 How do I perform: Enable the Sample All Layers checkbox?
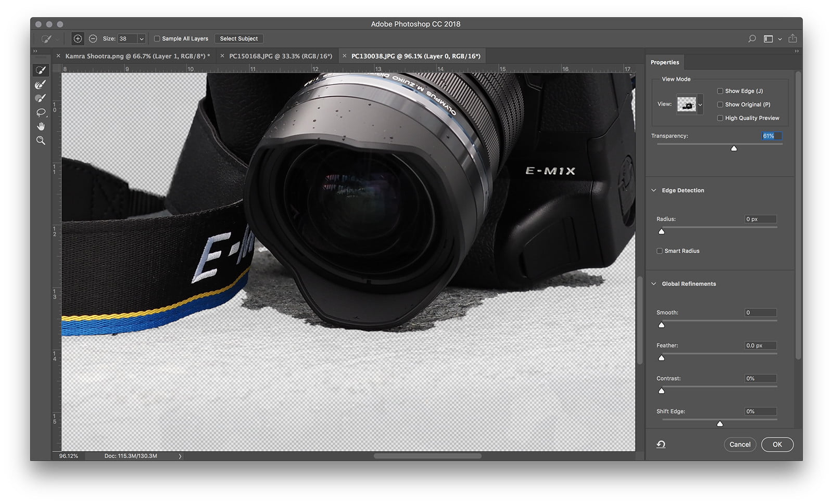157,38
